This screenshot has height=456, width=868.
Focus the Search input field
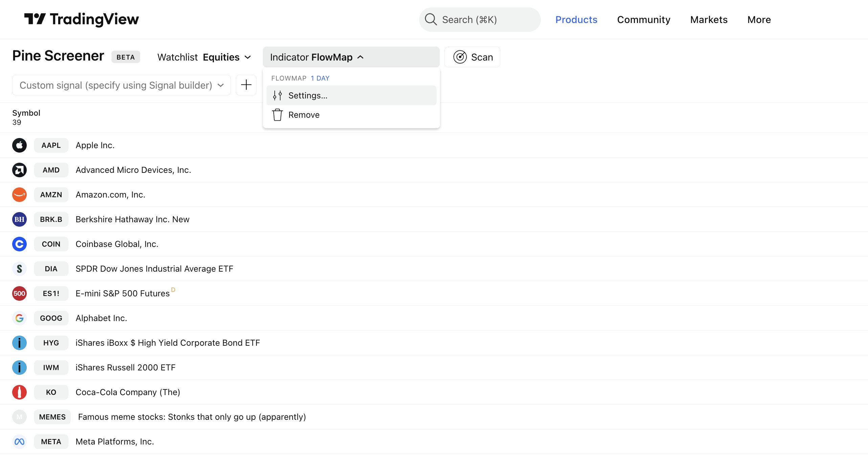[480, 20]
